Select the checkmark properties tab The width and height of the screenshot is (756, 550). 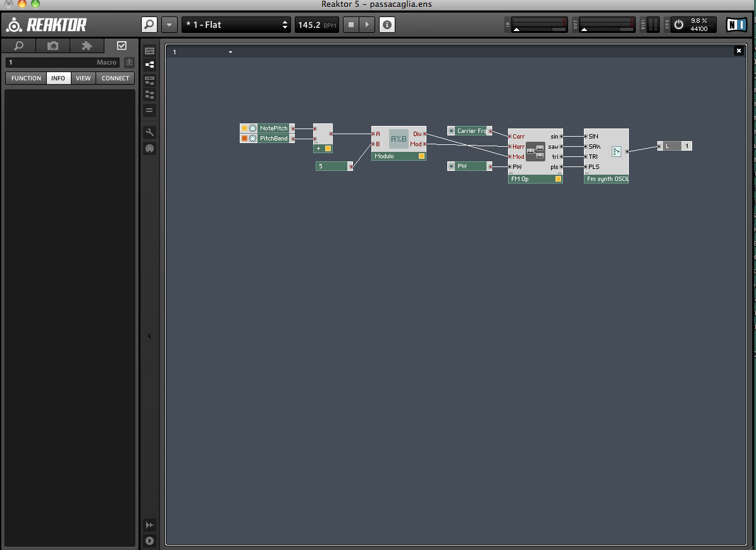point(121,46)
